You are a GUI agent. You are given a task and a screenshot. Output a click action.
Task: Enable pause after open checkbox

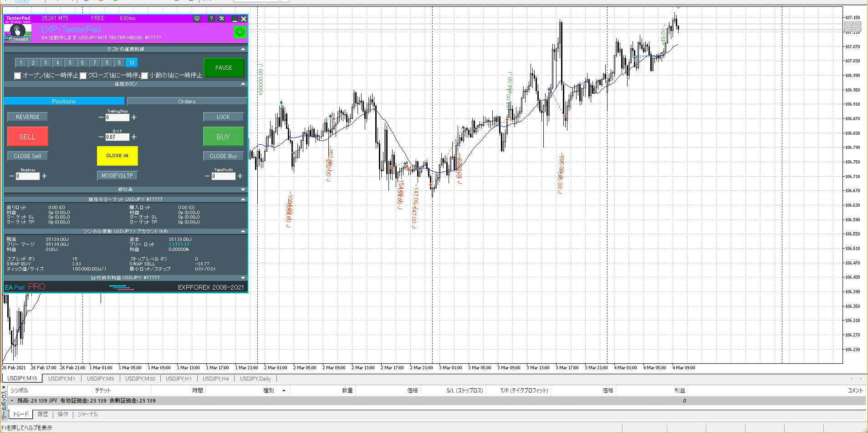coord(18,76)
